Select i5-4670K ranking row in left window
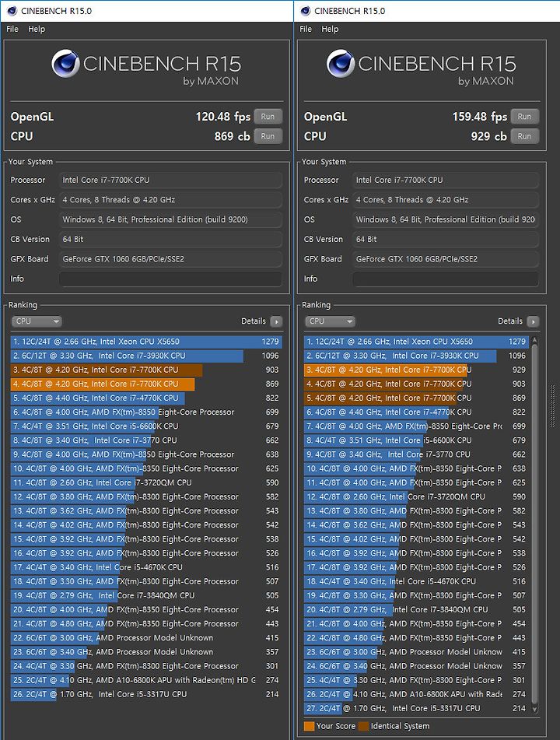The width and height of the screenshot is (560, 740). (x=146, y=567)
